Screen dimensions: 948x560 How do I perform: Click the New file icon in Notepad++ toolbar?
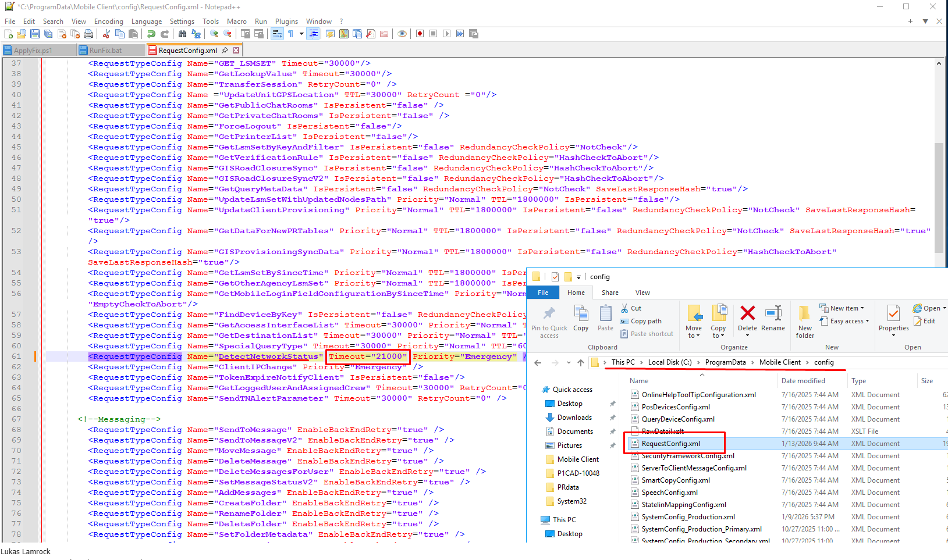click(8, 34)
